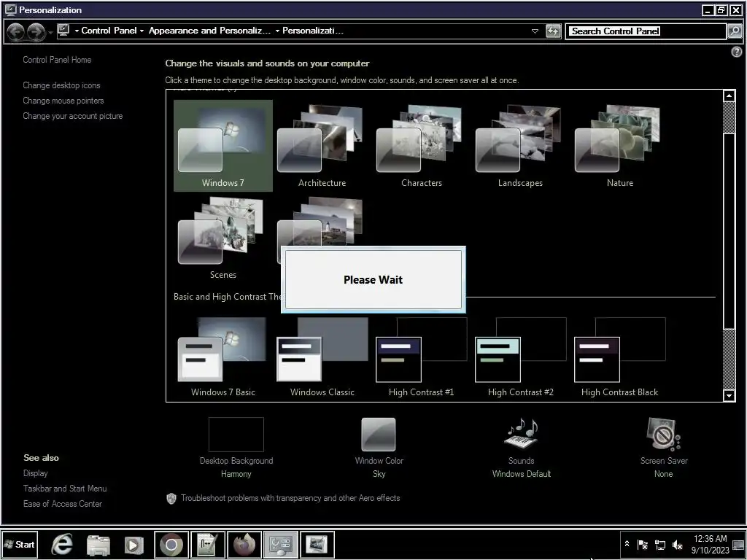This screenshot has height=560, width=747.
Task: Click the Control Panel breadcrumb
Action: tap(109, 31)
